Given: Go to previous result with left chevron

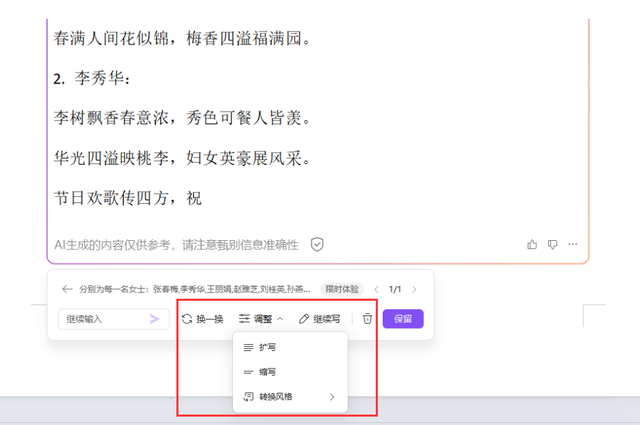Looking at the screenshot, I should pyautogui.click(x=376, y=289).
